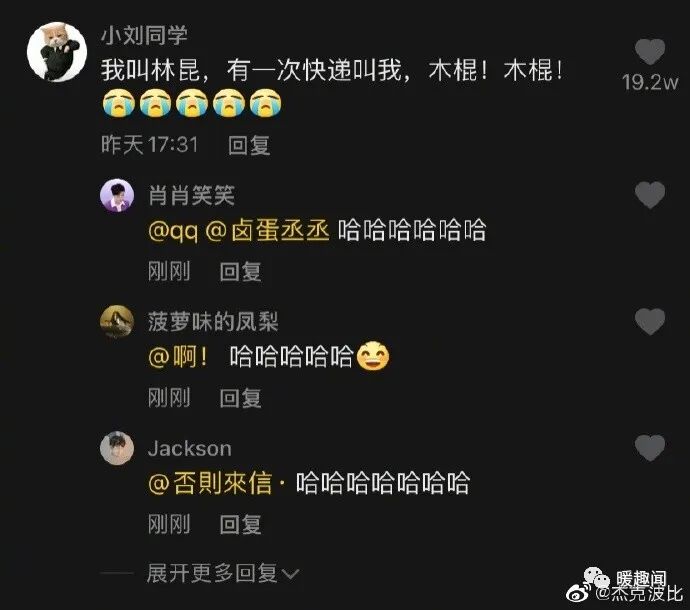
Task: Click the chevron next to 展开更多回复
Action: point(290,574)
